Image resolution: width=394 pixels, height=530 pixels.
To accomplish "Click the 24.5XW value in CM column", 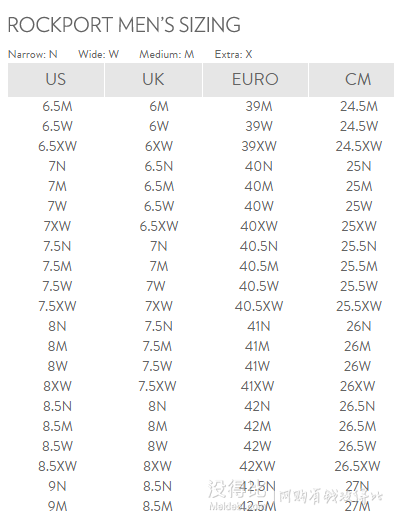I will [359, 146].
